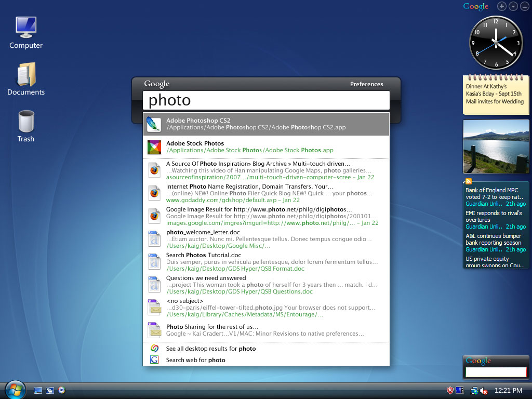Viewport: 532px width, 399px height.
Task: Click Show Desktop quick launch icon
Action: (38, 391)
